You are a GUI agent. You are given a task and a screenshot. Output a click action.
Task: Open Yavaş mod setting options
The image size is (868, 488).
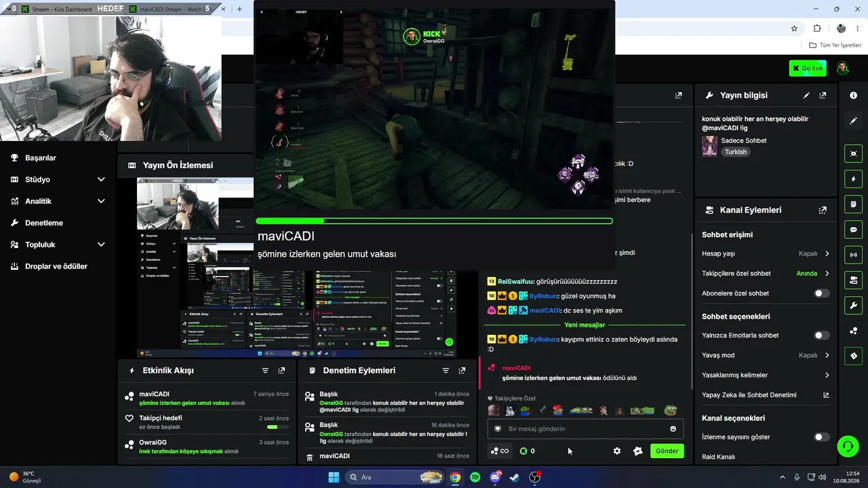point(766,355)
